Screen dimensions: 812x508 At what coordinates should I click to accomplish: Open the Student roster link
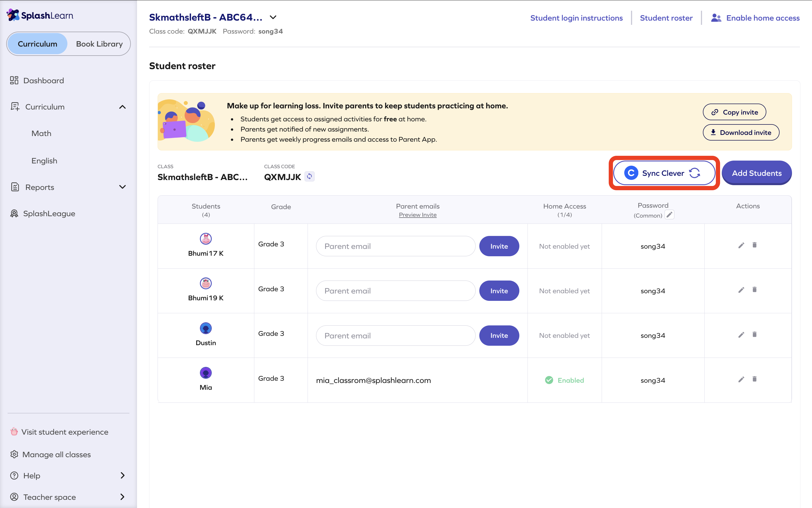click(x=666, y=18)
